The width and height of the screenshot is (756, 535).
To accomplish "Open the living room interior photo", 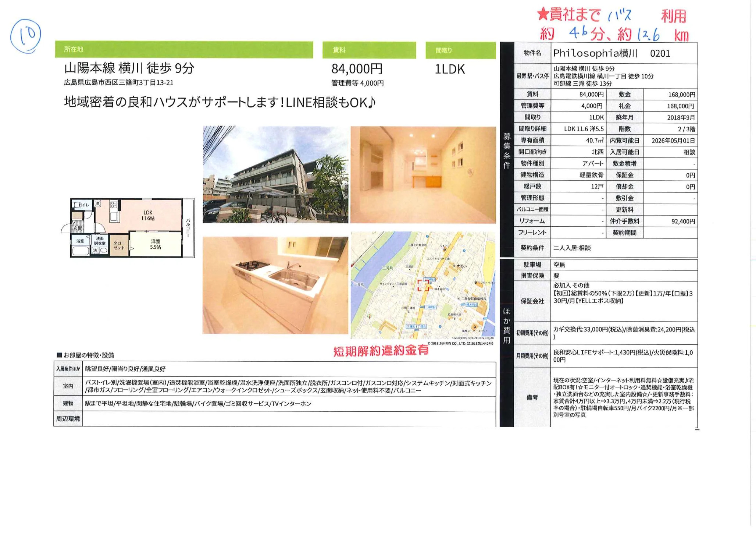I will (423, 174).
